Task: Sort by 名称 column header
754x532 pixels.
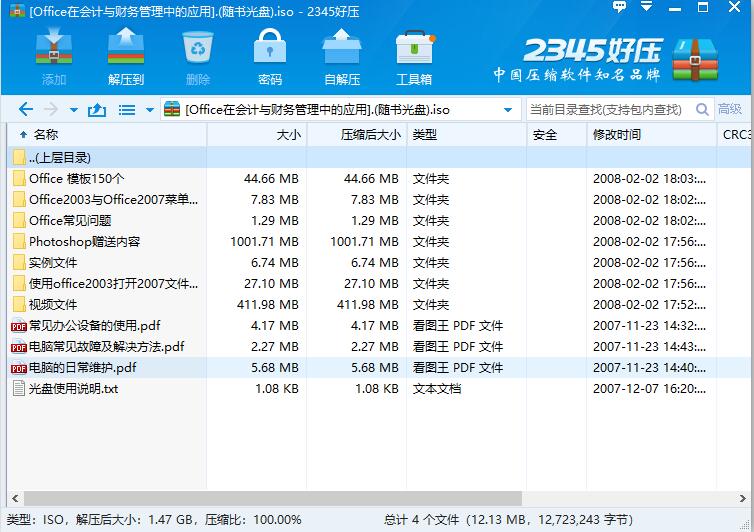Action: point(108,135)
